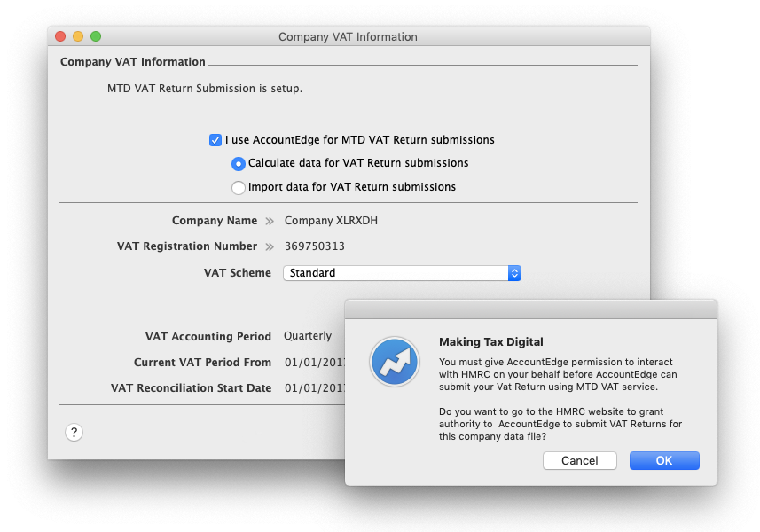The image size is (760, 532).
Task: Click the VAT Accounting Period label
Action: [x=208, y=336]
